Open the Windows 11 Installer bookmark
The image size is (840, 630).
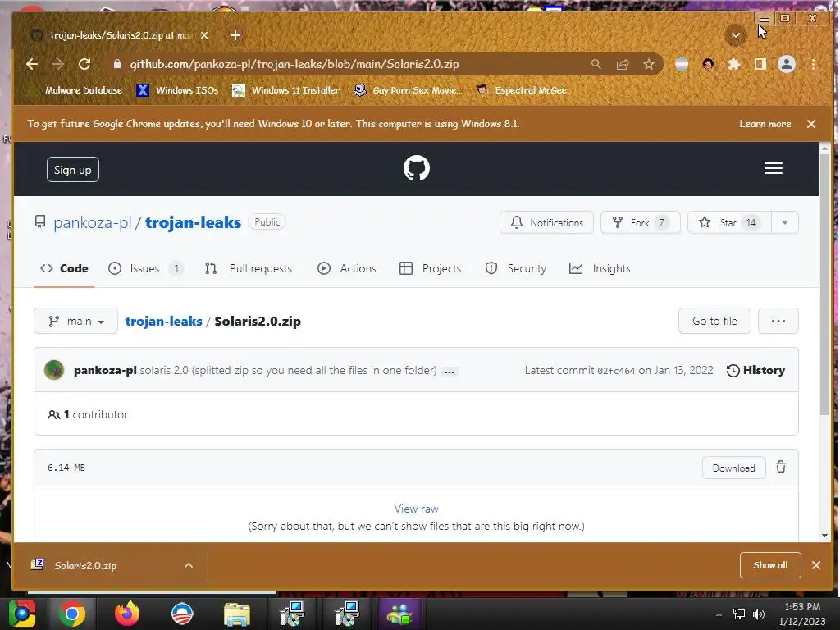pyautogui.click(x=286, y=90)
